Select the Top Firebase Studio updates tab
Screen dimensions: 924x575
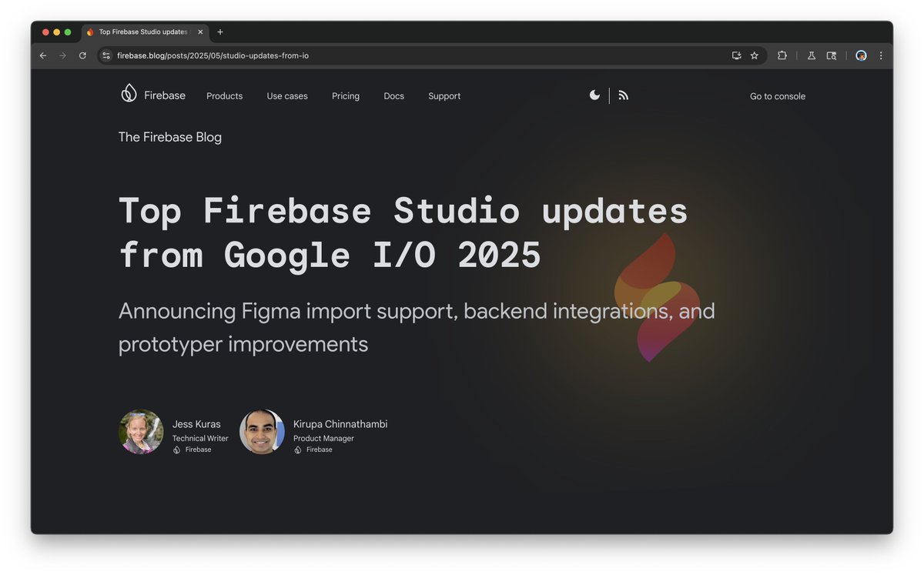point(145,32)
